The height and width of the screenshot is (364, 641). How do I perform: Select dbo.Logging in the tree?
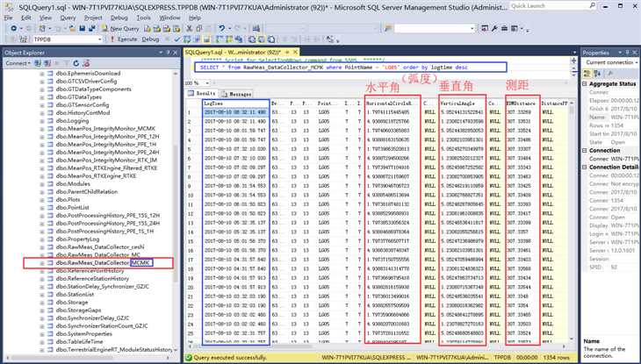pyautogui.click(x=72, y=121)
